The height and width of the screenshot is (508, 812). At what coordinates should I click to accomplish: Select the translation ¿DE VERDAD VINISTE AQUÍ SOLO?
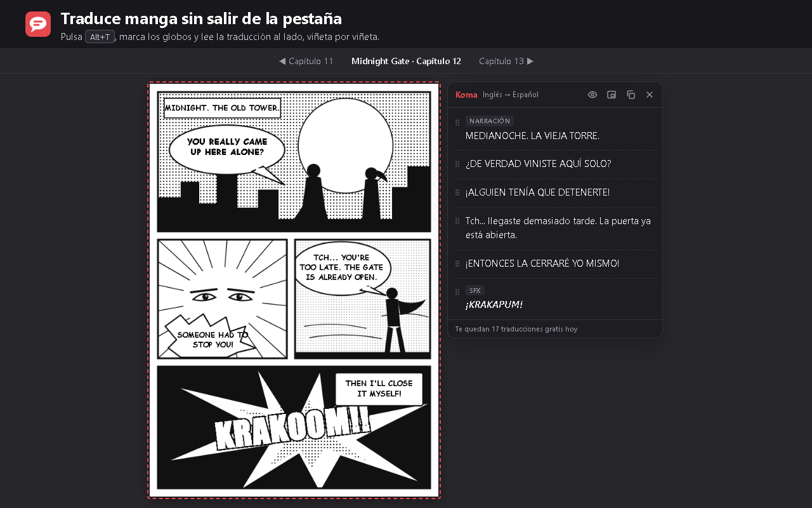coord(538,164)
